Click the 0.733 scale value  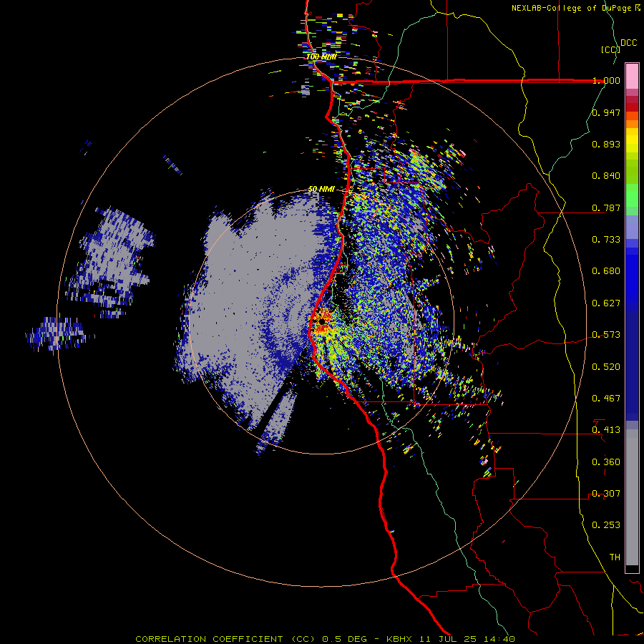pos(606,240)
